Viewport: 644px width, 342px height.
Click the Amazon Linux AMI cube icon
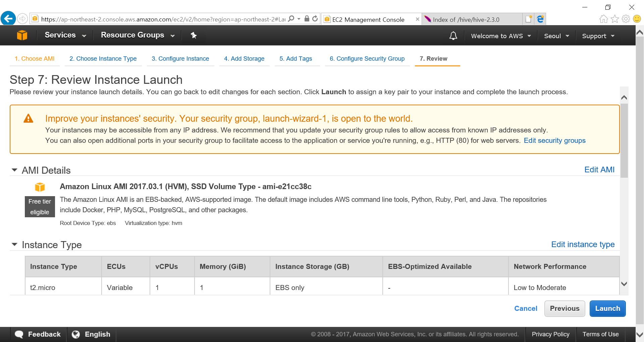40,187
